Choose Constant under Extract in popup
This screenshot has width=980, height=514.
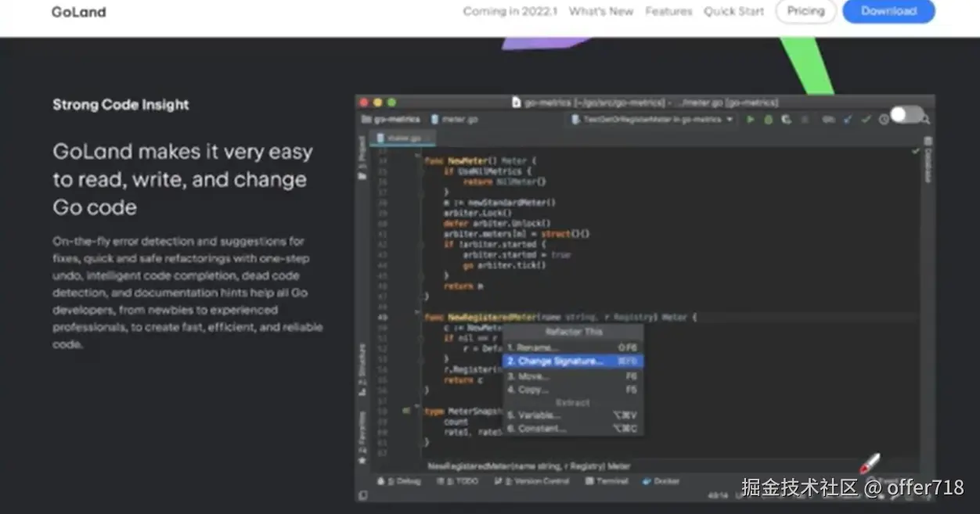tap(572, 429)
